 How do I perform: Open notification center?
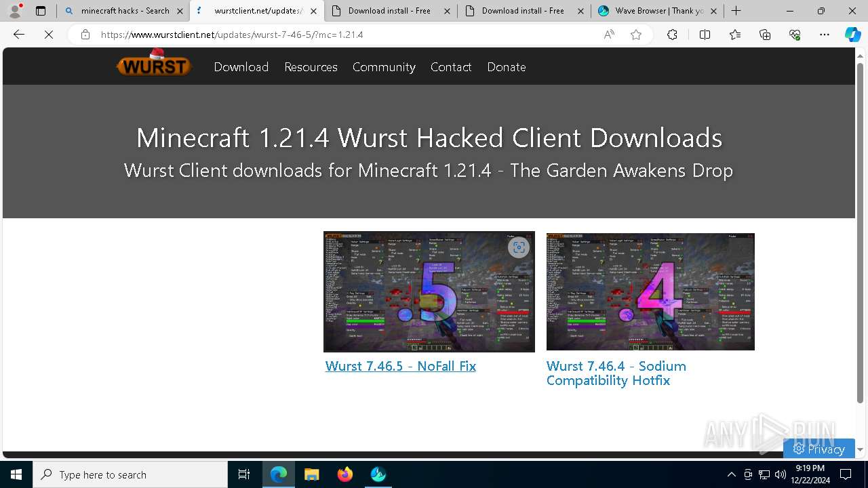click(846, 474)
